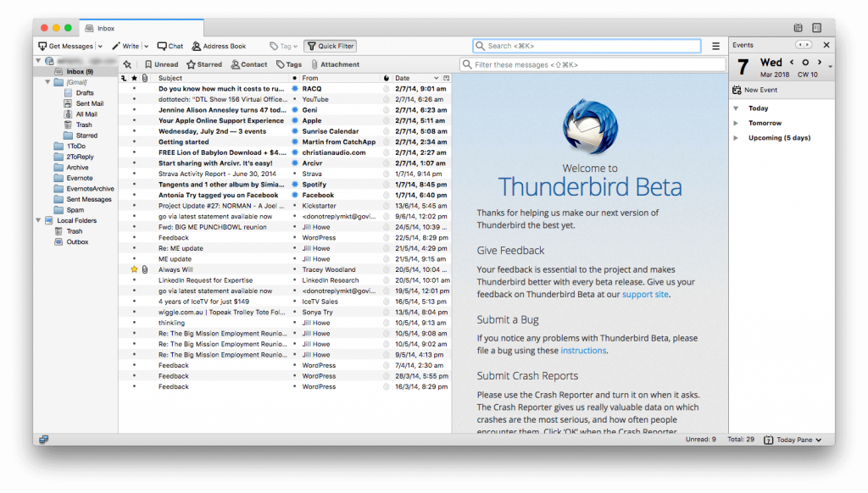Click the Quick Filter funnel icon
The height and width of the screenshot is (493, 868).
point(310,46)
